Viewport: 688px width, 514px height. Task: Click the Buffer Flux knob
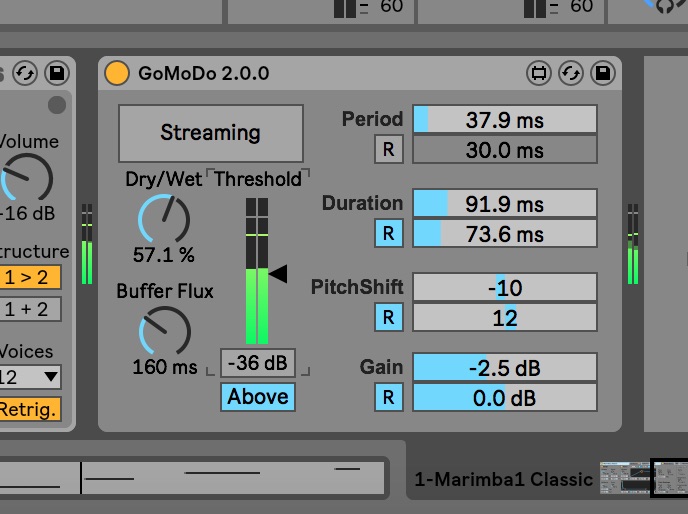[164, 330]
